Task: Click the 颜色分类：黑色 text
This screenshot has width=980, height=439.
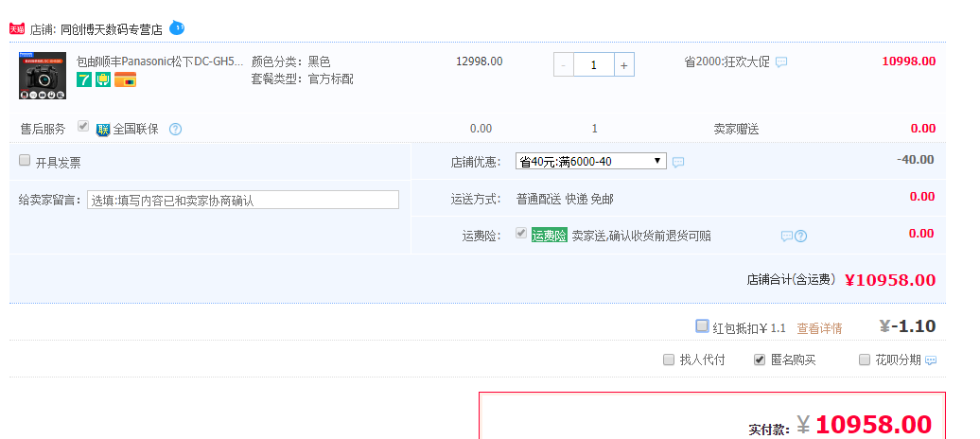Action: [290, 61]
